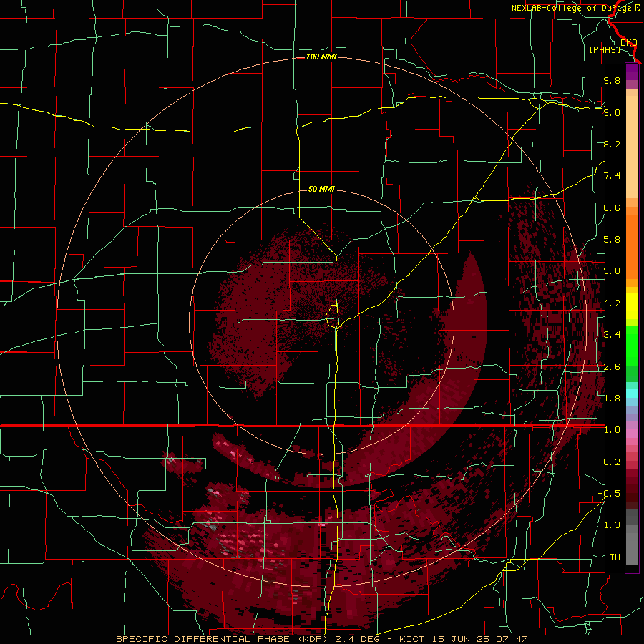Pick the pink segment of the color scale

(x=632, y=434)
